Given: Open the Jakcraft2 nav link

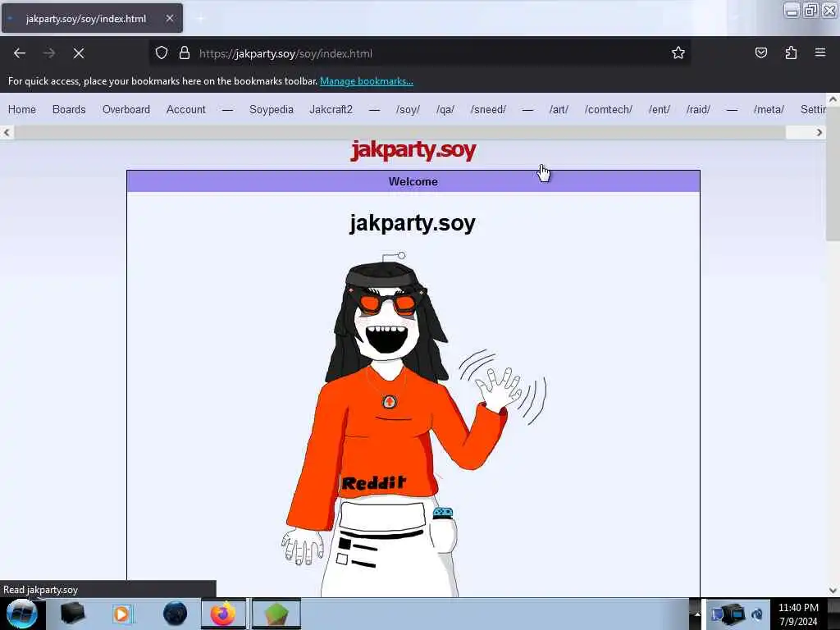Looking at the screenshot, I should [331, 109].
